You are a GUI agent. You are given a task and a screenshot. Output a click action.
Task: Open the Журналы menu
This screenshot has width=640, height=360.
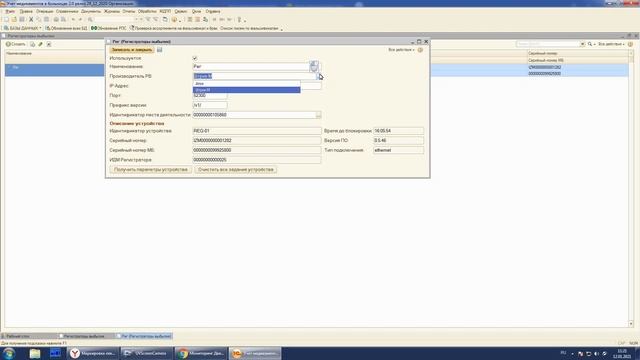coord(112,11)
